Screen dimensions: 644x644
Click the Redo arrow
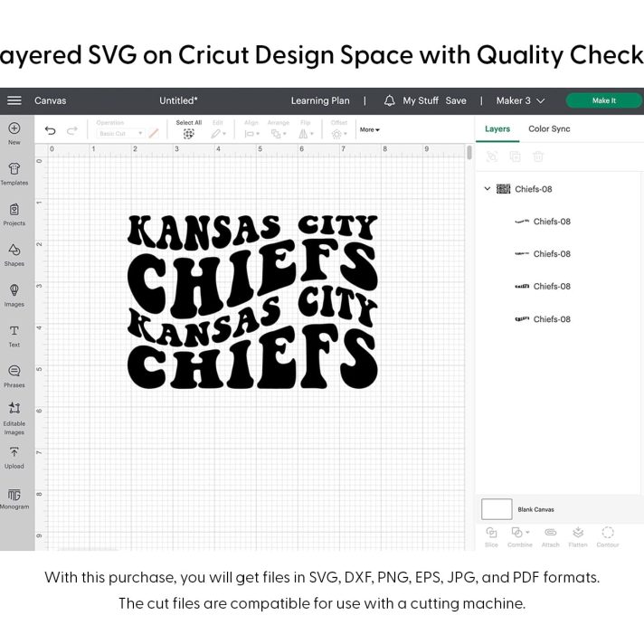(x=72, y=130)
